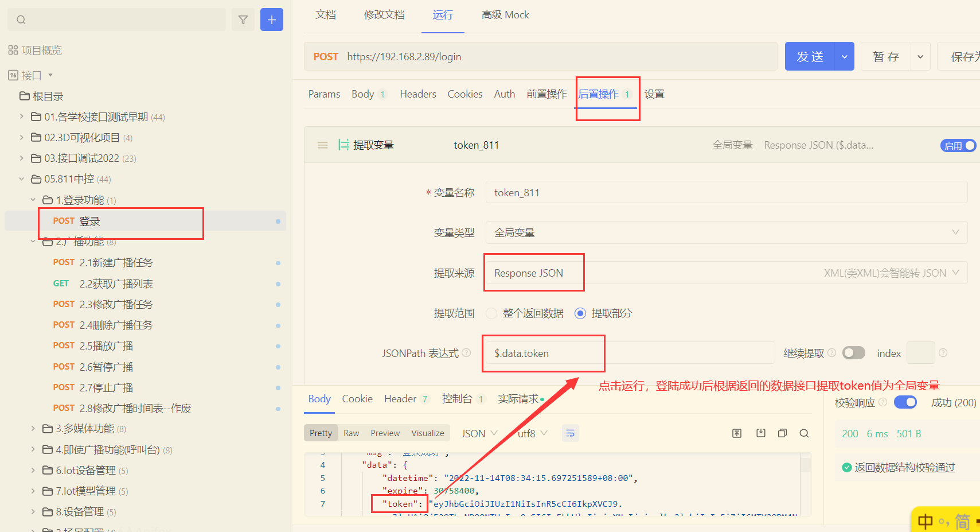Open 变量类型 dropdown showing 全局变量
This screenshot has height=532, width=980.
727,232
